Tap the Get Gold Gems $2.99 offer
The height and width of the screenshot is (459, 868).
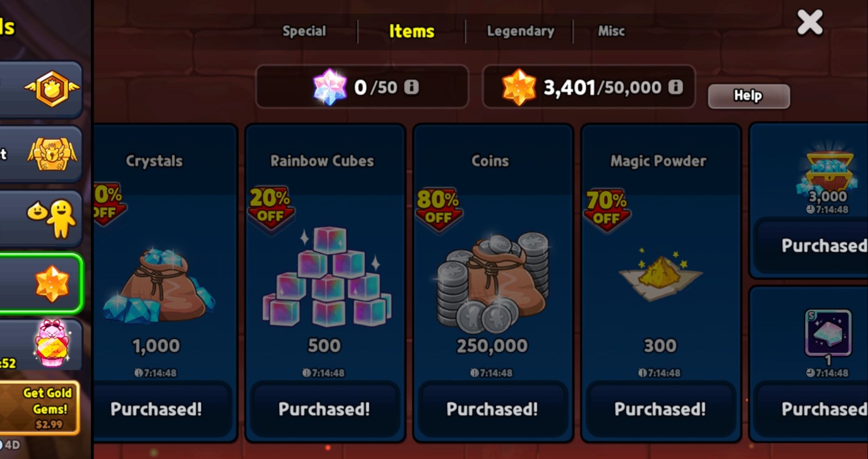coord(40,408)
